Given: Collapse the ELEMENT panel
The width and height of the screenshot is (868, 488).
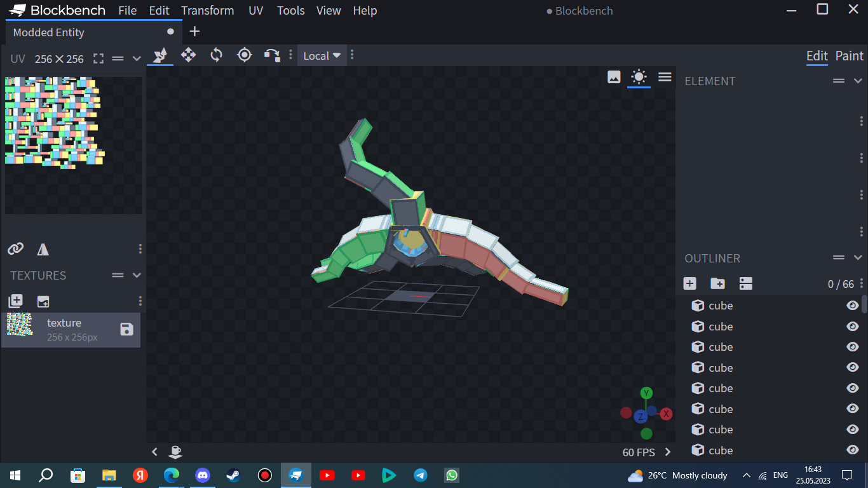Looking at the screenshot, I should (857, 81).
